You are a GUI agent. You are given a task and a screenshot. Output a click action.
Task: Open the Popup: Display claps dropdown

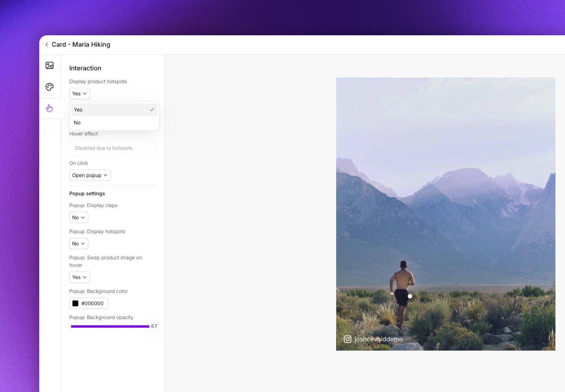78,218
